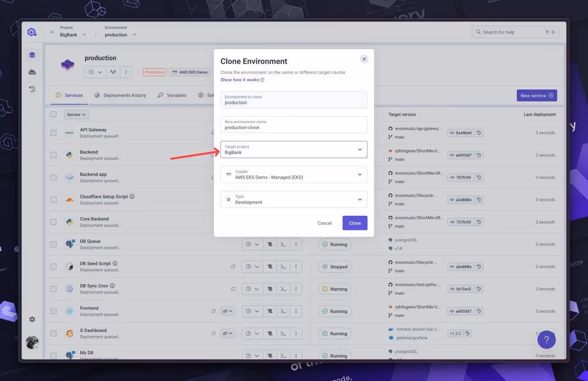Open the clusters cloud icon in sidebar
Screen dimensions: 588x381
coord(32,72)
